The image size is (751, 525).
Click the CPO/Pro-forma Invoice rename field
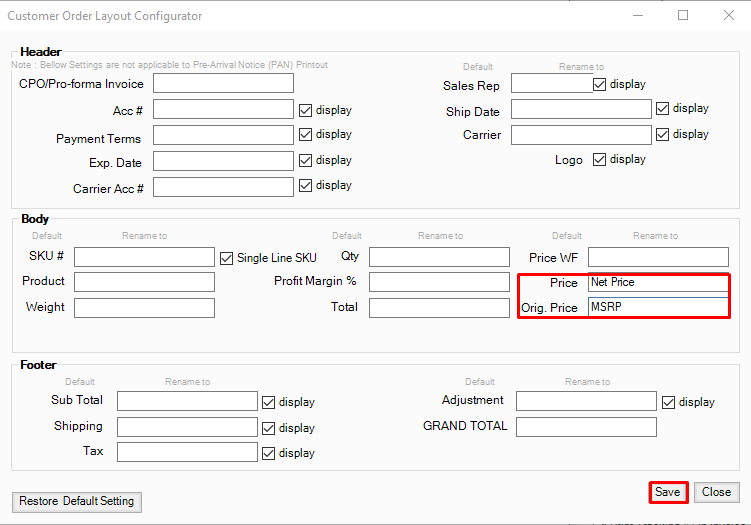[223, 83]
